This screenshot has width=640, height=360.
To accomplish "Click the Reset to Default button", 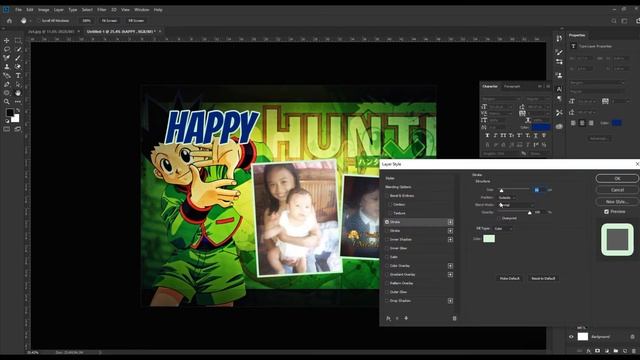I will tap(543, 278).
